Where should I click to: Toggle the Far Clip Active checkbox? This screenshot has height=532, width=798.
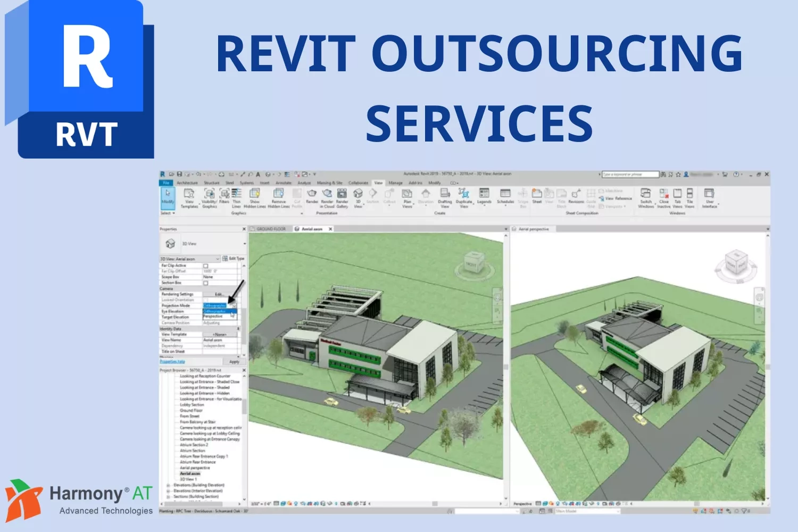(x=206, y=265)
